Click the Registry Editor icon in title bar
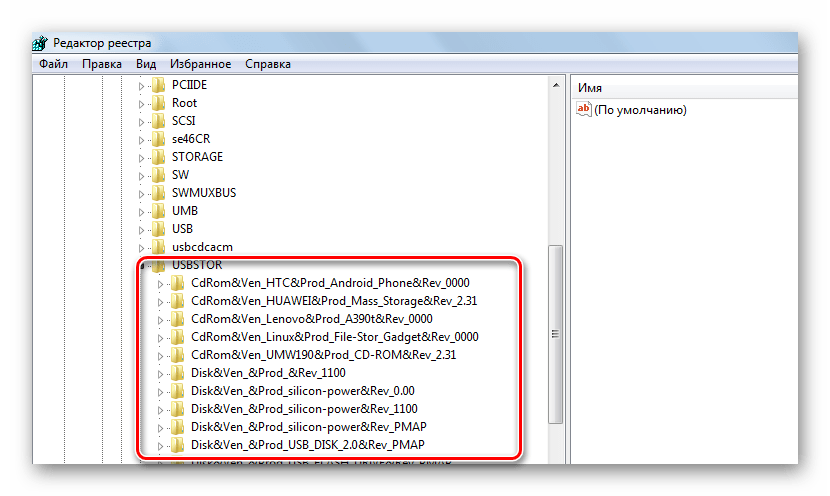The height and width of the screenshot is (496, 830). coord(40,43)
